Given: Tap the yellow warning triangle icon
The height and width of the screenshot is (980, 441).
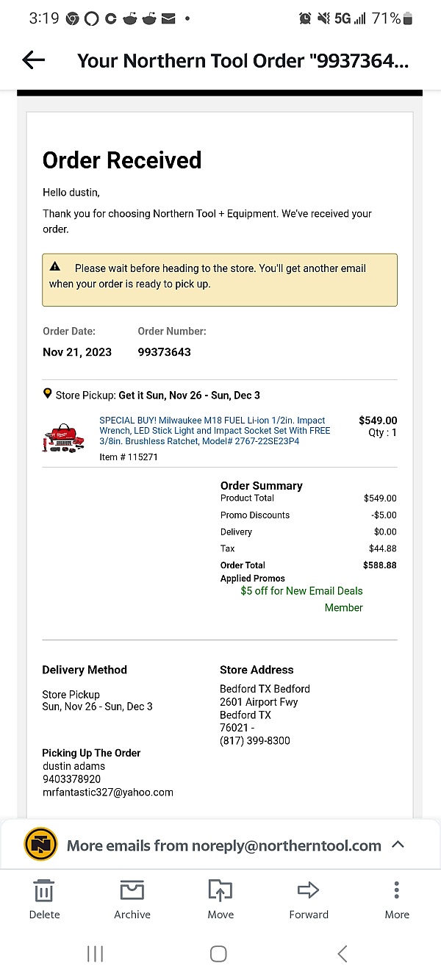Looking at the screenshot, I should coord(55,267).
